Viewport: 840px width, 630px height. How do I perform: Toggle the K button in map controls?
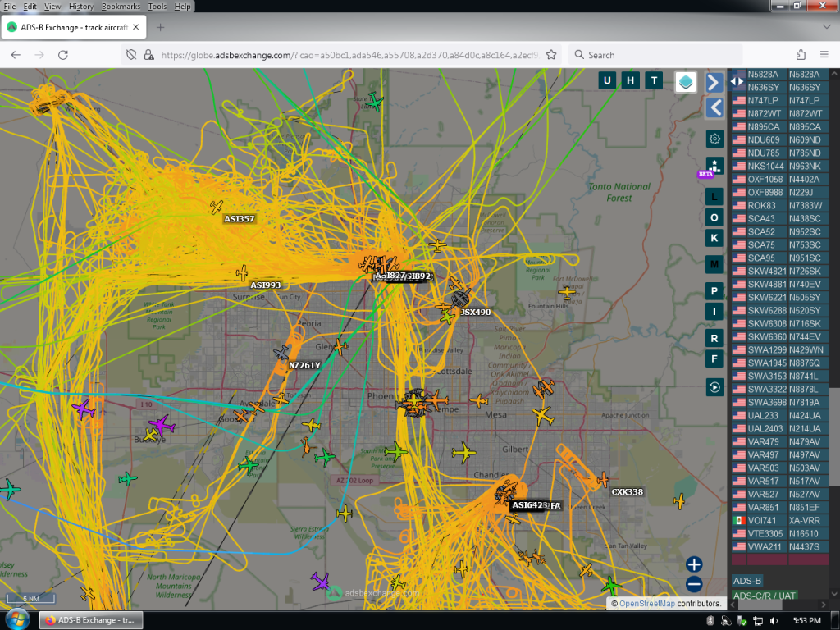tap(714, 238)
